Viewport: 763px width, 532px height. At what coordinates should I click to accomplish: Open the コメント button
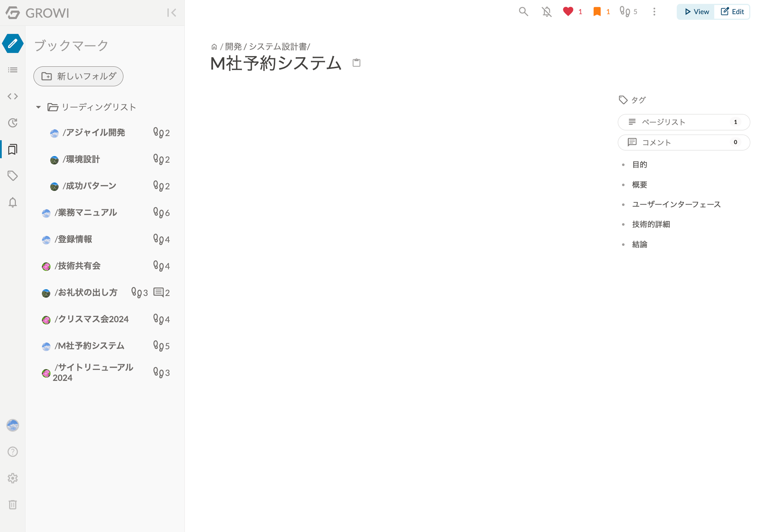click(x=683, y=143)
